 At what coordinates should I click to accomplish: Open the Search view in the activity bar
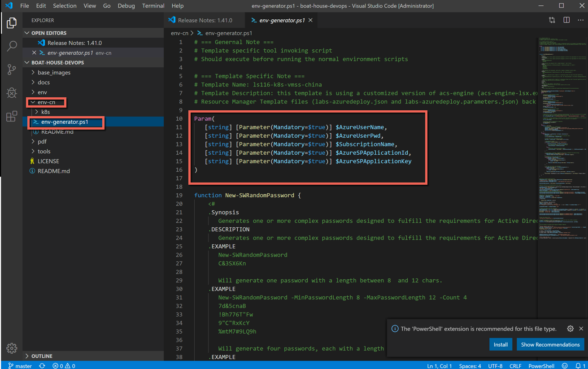point(12,46)
